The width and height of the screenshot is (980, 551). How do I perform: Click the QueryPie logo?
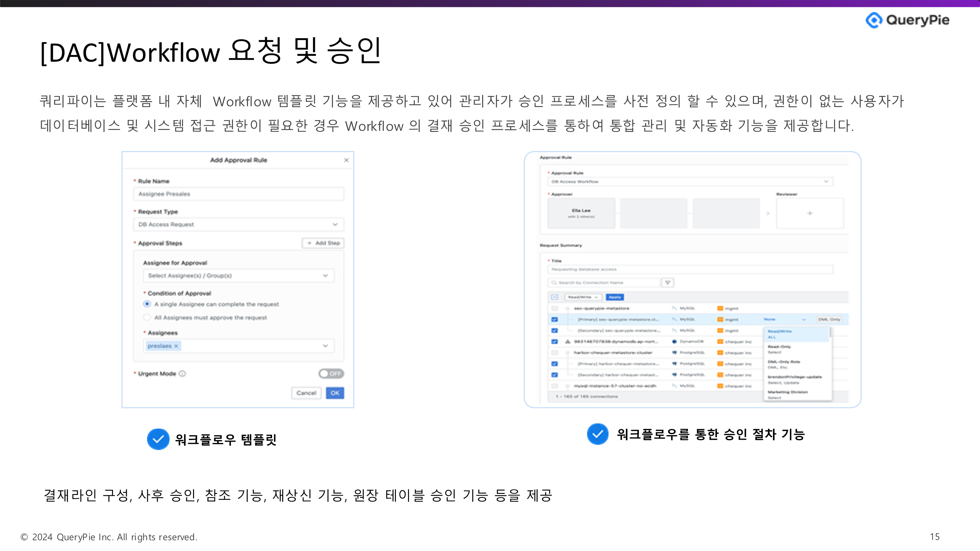tap(907, 20)
